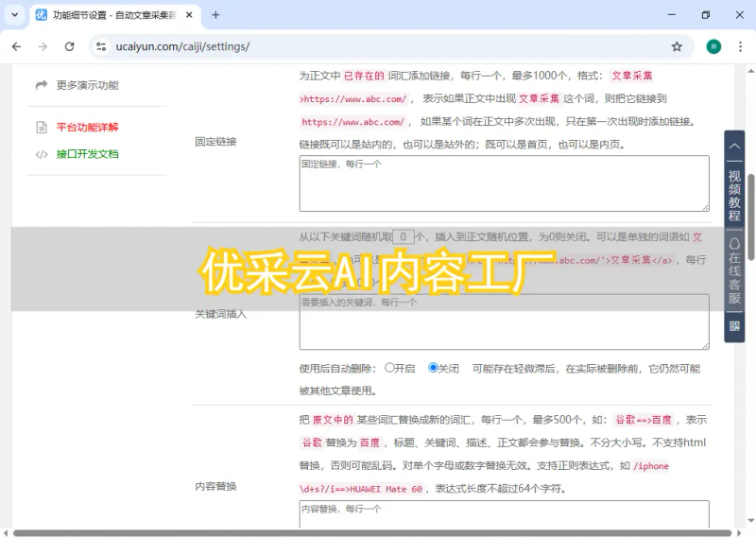Screen dimensions: 756x538
Task: Click the 关键词插入 label
Action: coord(221,314)
